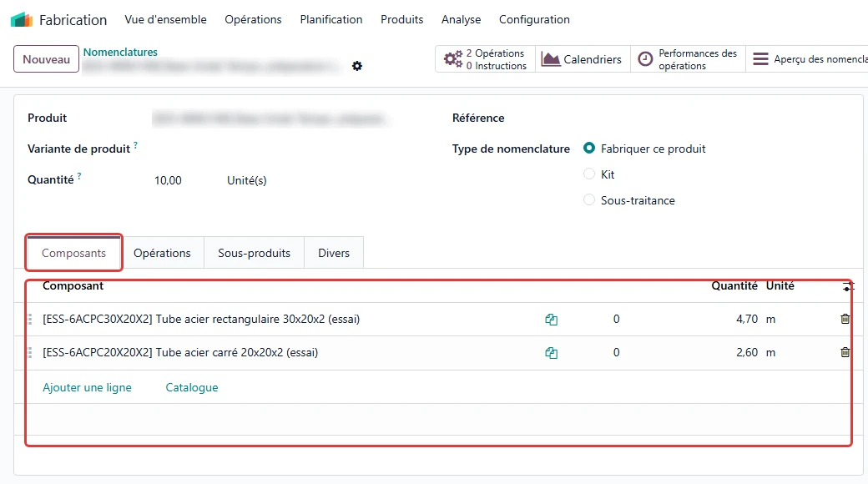Click Ajouter une ligne link
The height and width of the screenshot is (484, 868).
click(x=87, y=388)
